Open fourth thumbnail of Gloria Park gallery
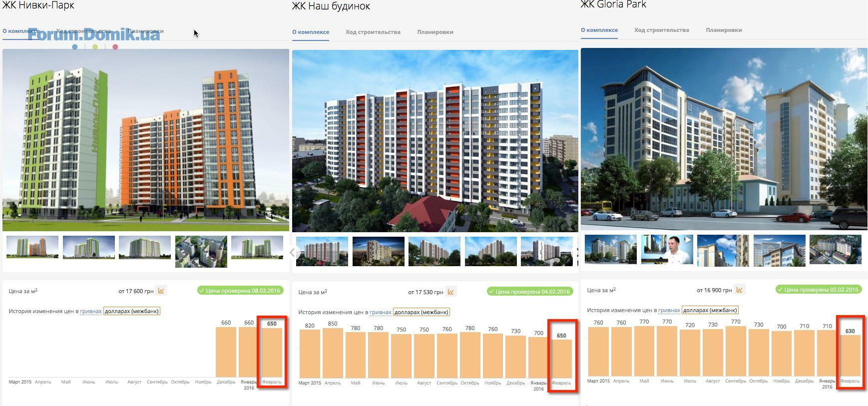Screen dimensions: 868x406 click(x=779, y=250)
